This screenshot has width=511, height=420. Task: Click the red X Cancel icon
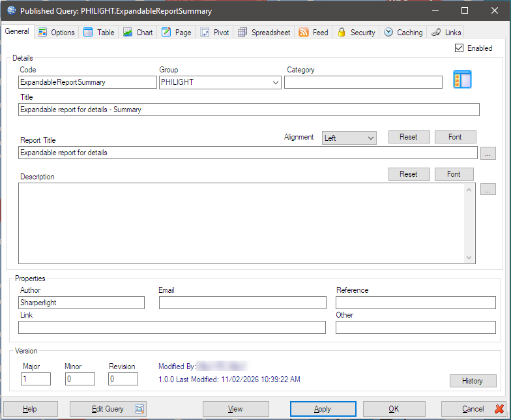tap(499, 409)
